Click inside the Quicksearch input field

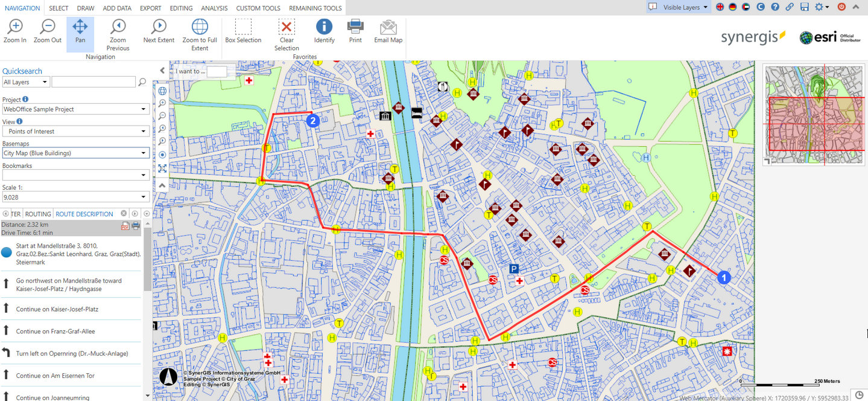pyautogui.click(x=93, y=81)
